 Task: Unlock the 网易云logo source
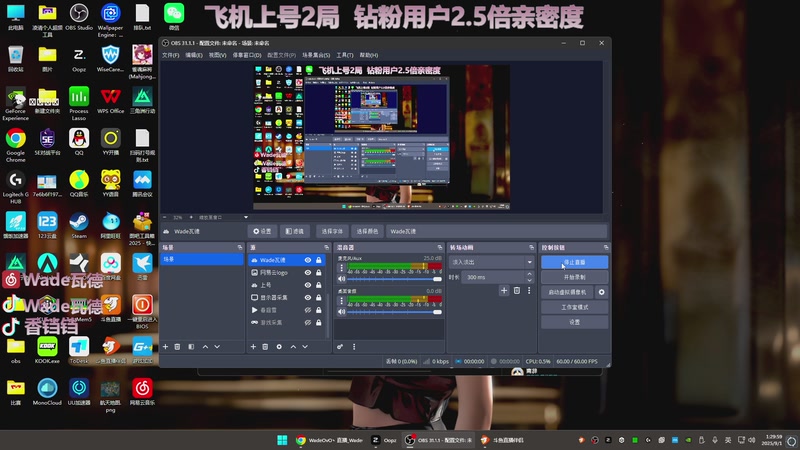click(319, 272)
